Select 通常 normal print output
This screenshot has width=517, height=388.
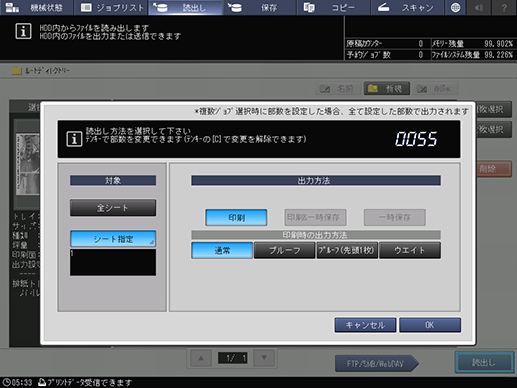click(x=222, y=250)
